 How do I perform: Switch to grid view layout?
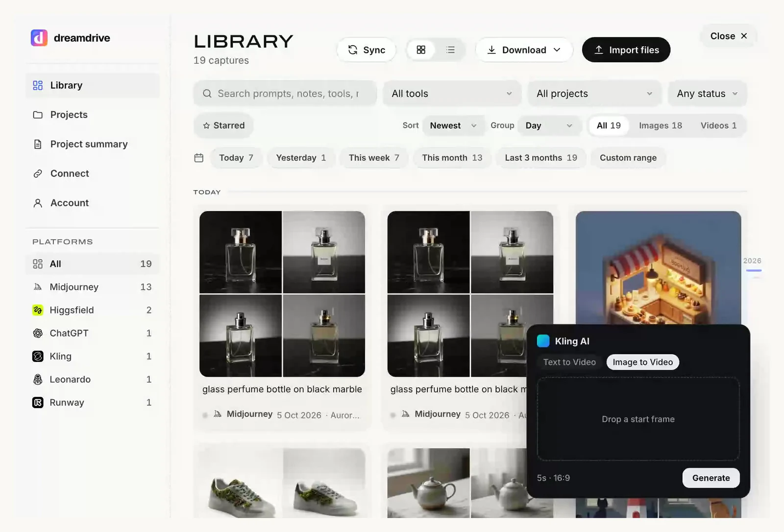(421, 50)
